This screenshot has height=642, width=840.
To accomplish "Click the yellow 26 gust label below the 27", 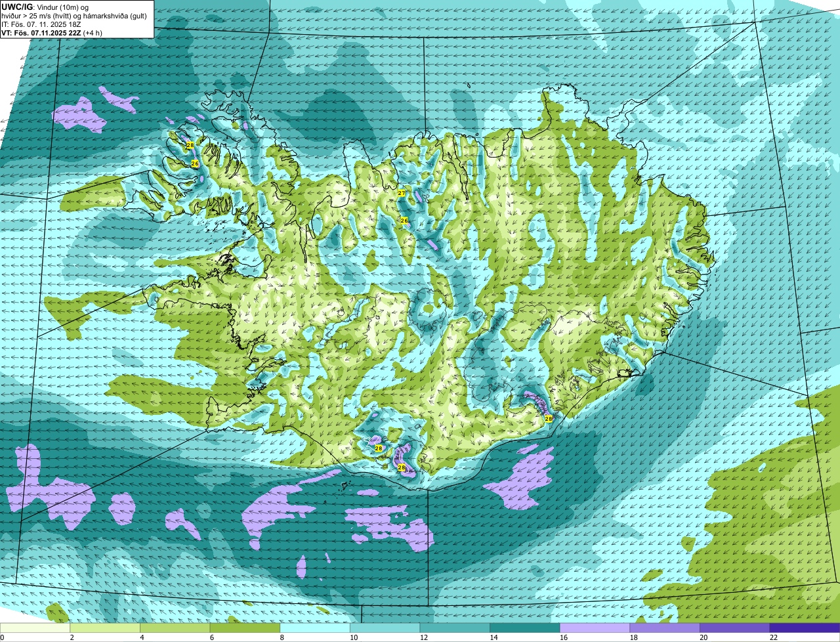I will tap(404, 221).
